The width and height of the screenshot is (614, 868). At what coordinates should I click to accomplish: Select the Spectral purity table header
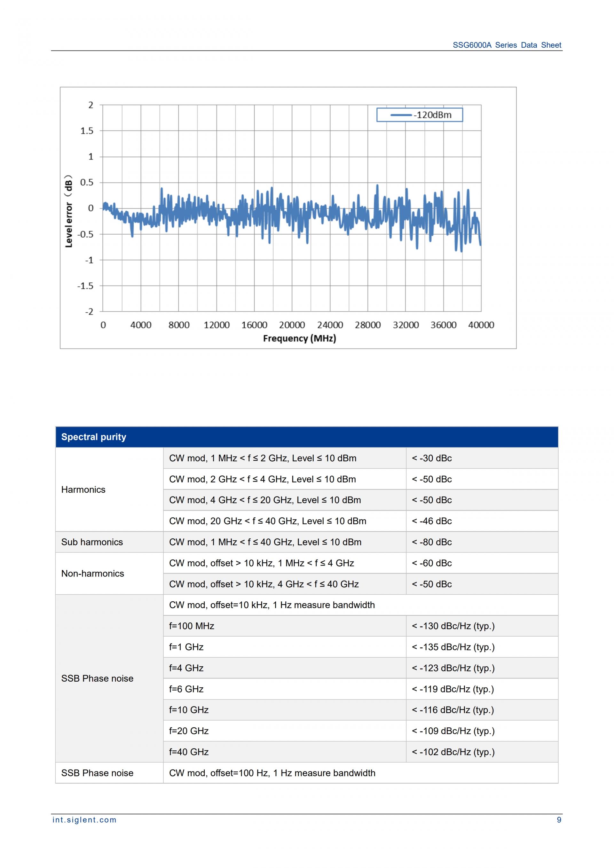click(x=93, y=437)
